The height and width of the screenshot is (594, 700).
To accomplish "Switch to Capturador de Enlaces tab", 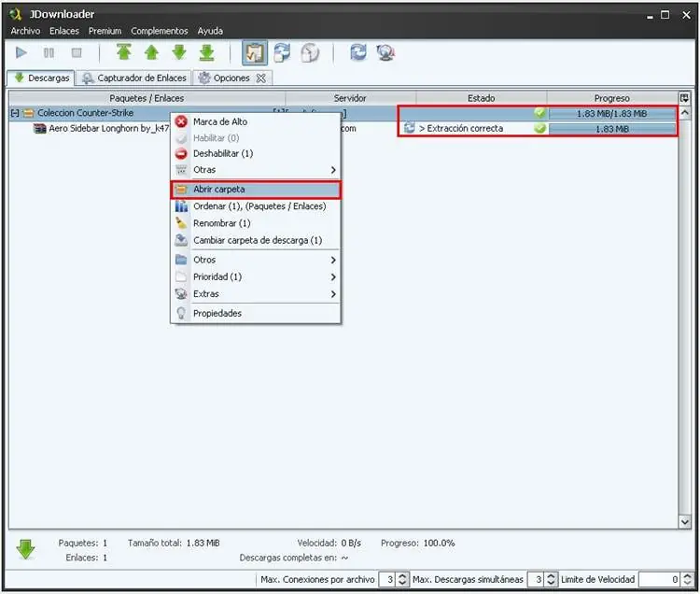I will pyautogui.click(x=134, y=78).
